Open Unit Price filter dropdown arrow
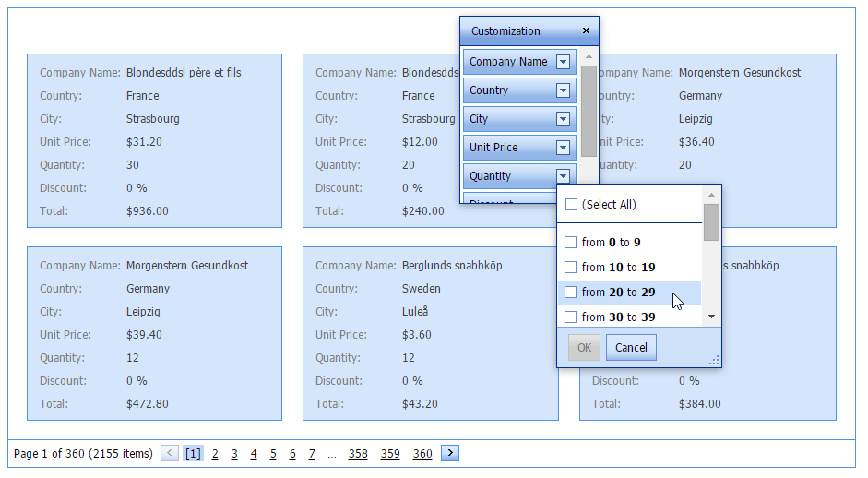This screenshot has height=478, width=868. [x=563, y=148]
